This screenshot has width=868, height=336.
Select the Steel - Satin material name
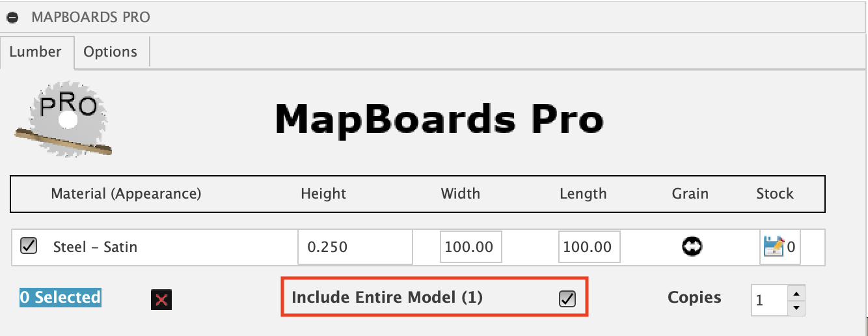[x=95, y=247]
